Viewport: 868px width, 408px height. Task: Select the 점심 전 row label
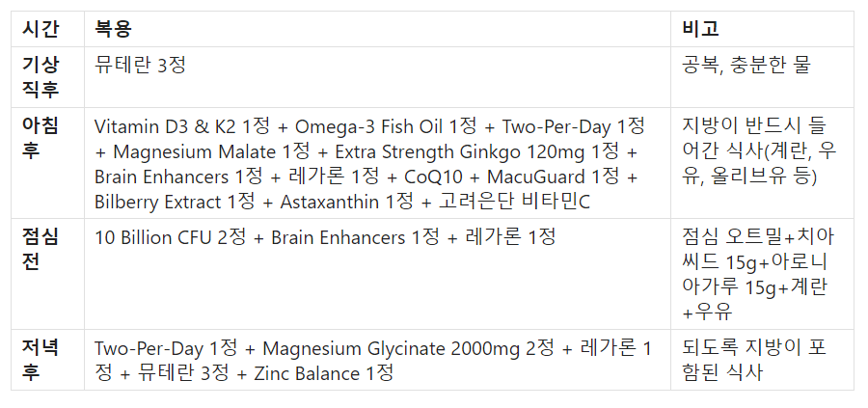pyautogui.click(x=41, y=249)
